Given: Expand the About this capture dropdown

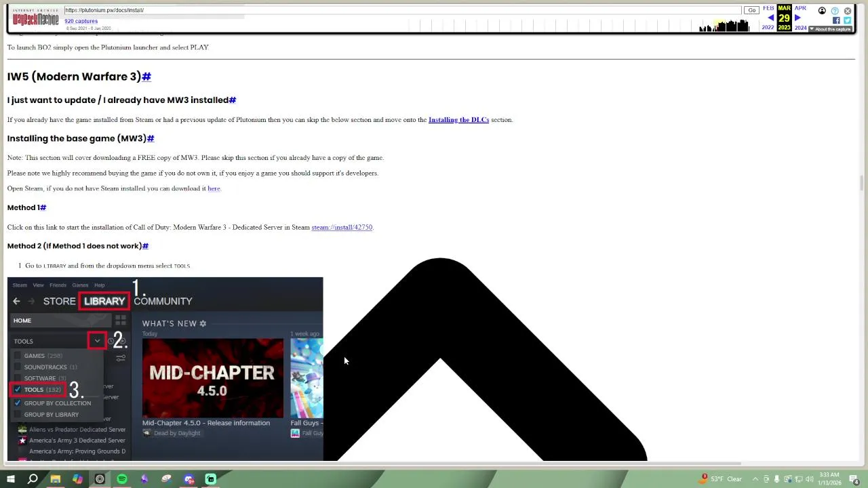Looking at the screenshot, I should coord(831,29).
